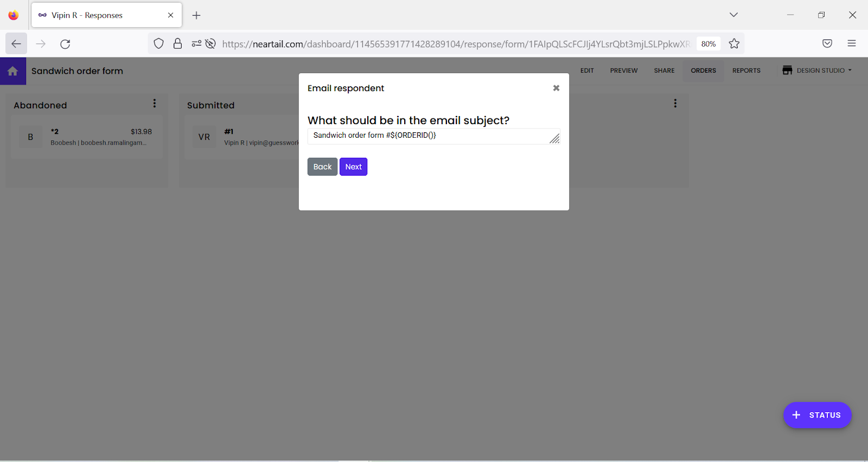Click the site security lock icon

point(177,43)
